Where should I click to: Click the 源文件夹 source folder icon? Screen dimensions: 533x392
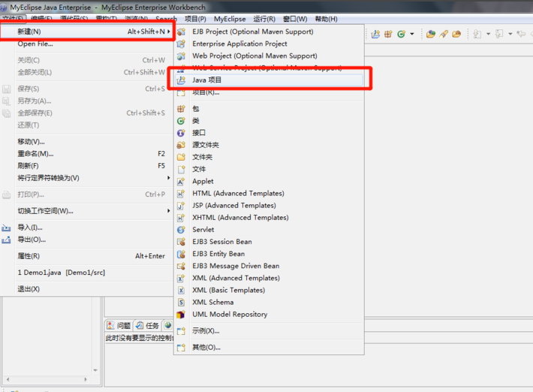(x=181, y=145)
